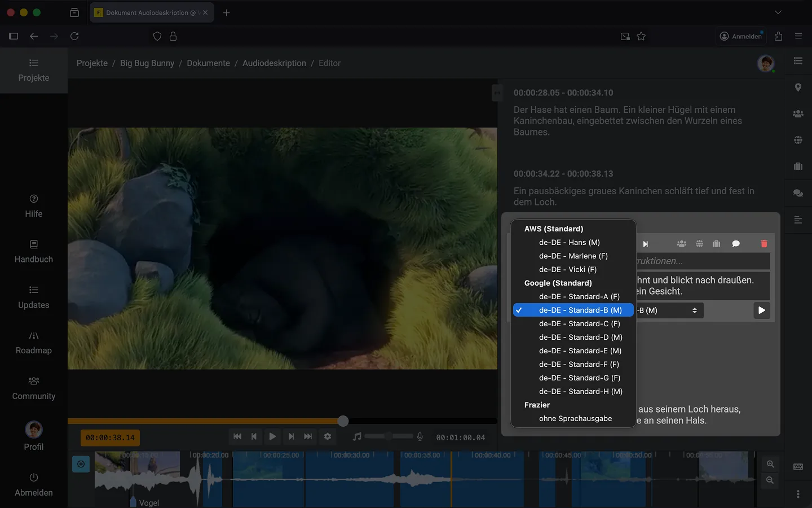Click the speech bubble comment icon
This screenshot has height=508, width=812.
(x=736, y=244)
